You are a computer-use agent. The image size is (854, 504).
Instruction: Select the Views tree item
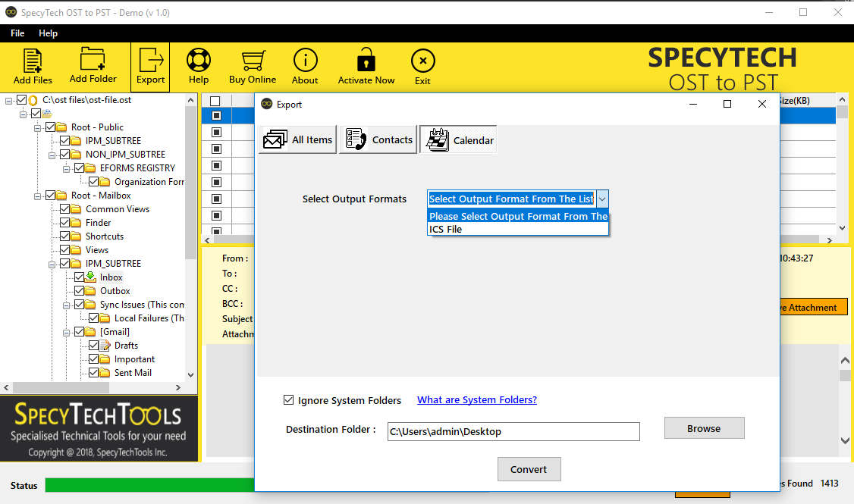point(97,250)
